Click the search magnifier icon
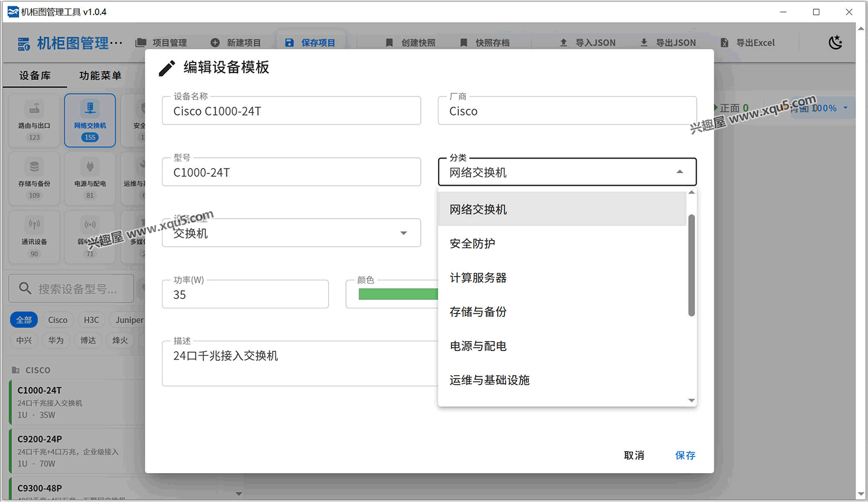 [x=25, y=288]
